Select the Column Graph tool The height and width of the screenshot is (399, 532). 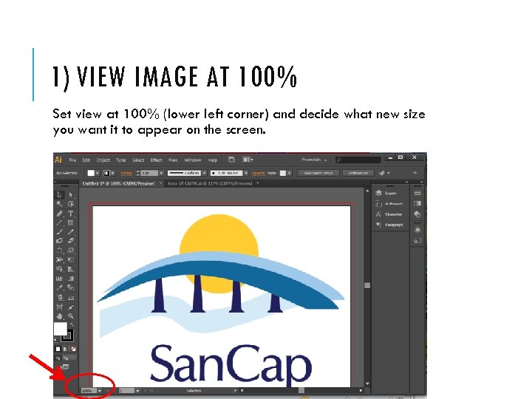coord(71,298)
